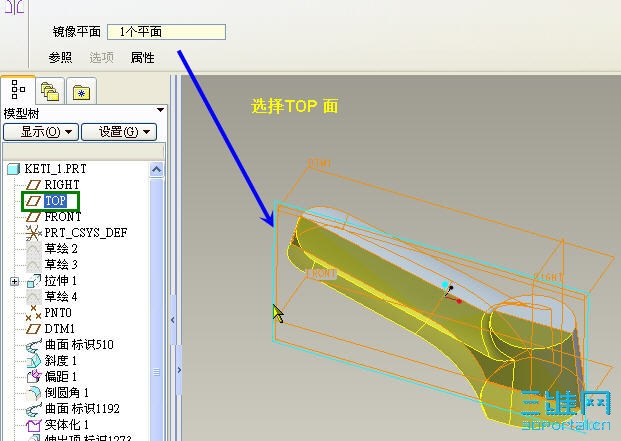The image size is (621, 441).
Task: Click the KETI_1.PRT part icon
Action: [13, 169]
